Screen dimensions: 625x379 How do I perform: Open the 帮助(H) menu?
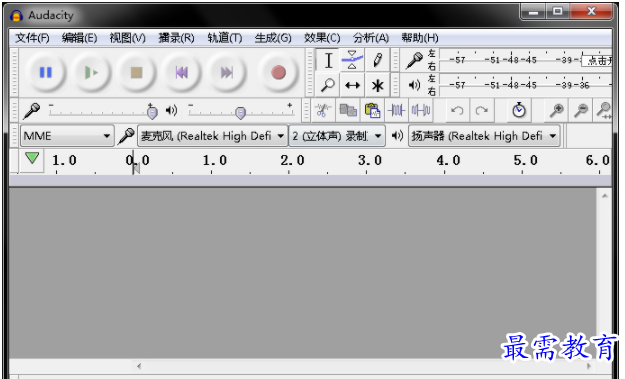tap(420, 38)
